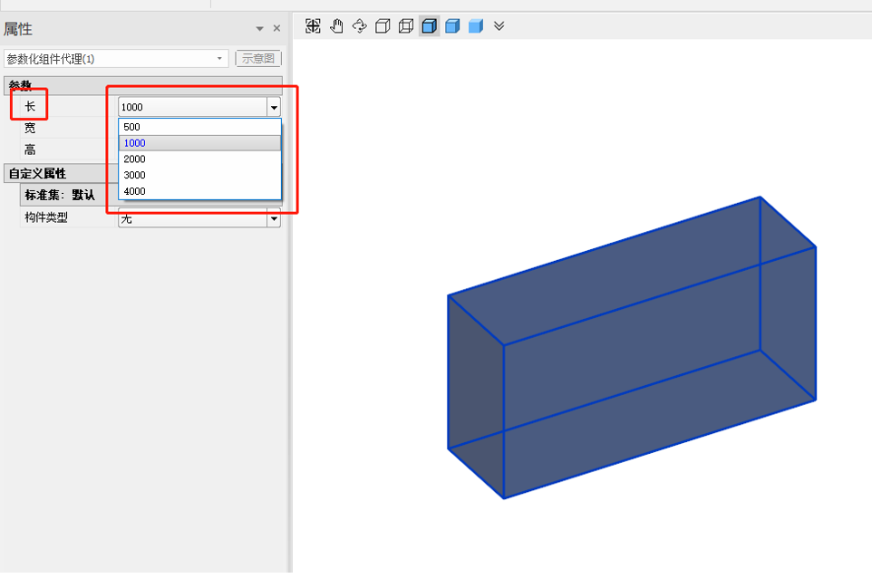Close the 属性 properties panel
This screenshot has height=588, width=872.
(276, 29)
